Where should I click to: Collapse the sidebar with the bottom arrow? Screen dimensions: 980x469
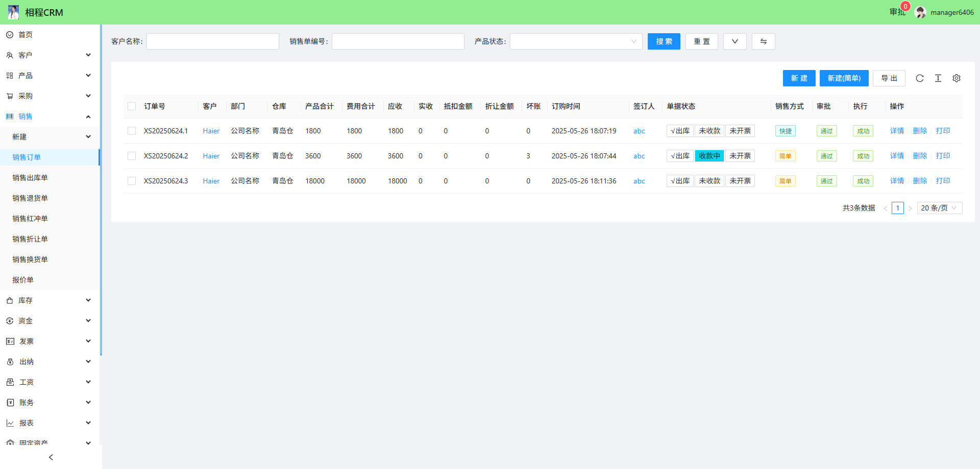click(x=51, y=457)
